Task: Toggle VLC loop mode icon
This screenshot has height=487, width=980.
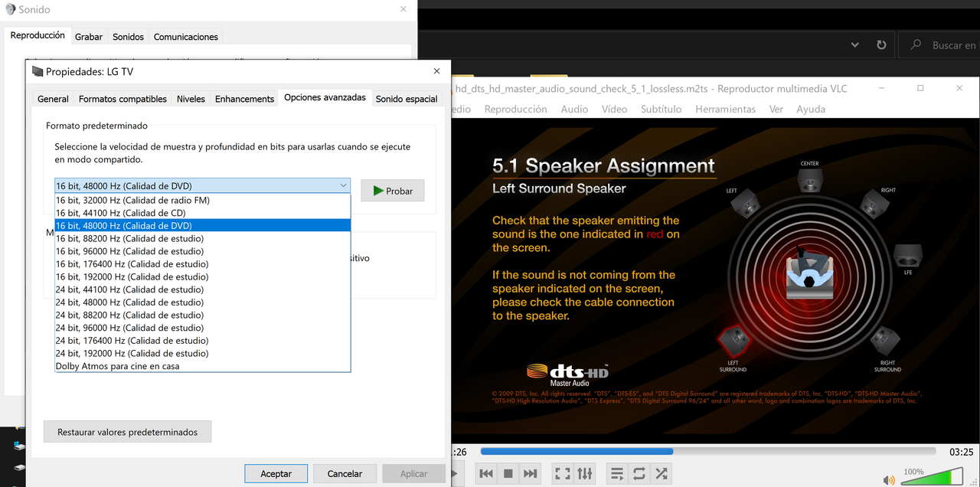Action: tap(639, 474)
